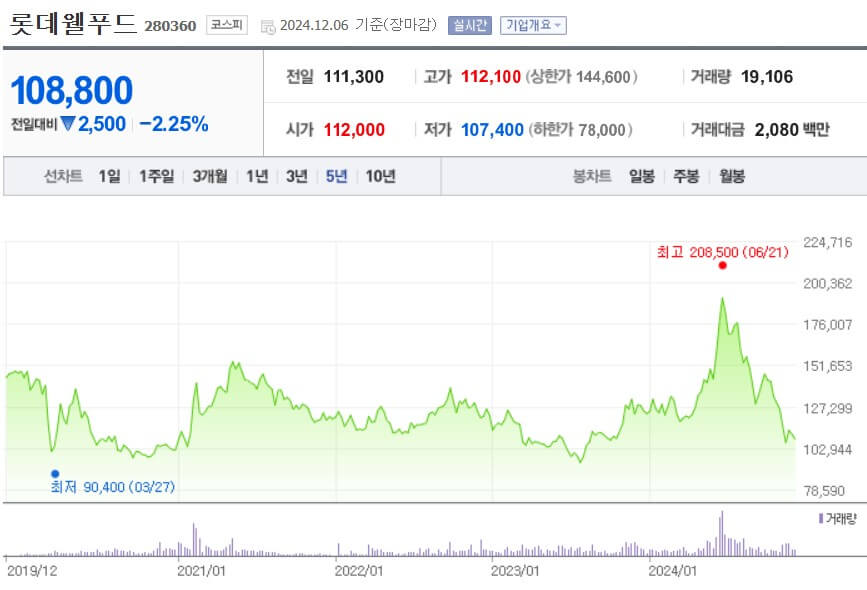Click the 거래대금 value 2,080 백만
The height and width of the screenshot is (590, 867).
[x=792, y=129]
